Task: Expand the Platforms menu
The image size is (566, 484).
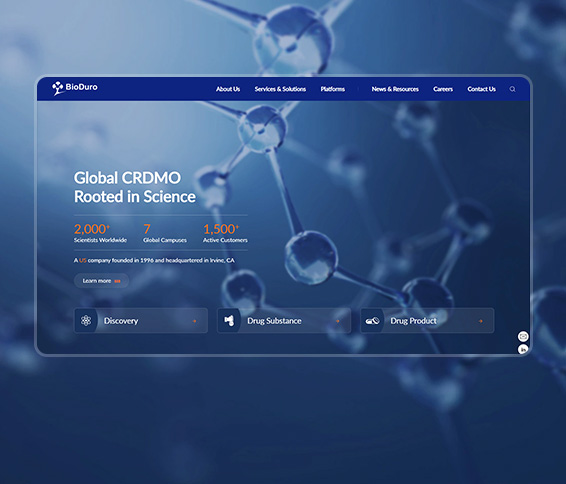Action: (333, 89)
